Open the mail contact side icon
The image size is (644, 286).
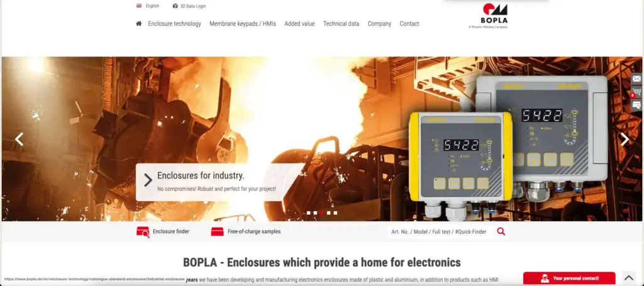point(636,79)
